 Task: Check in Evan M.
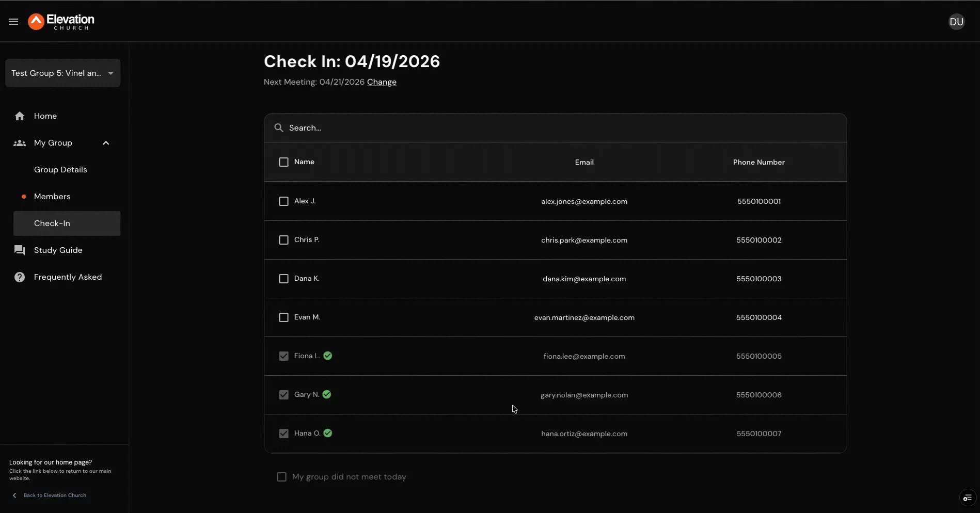283,317
